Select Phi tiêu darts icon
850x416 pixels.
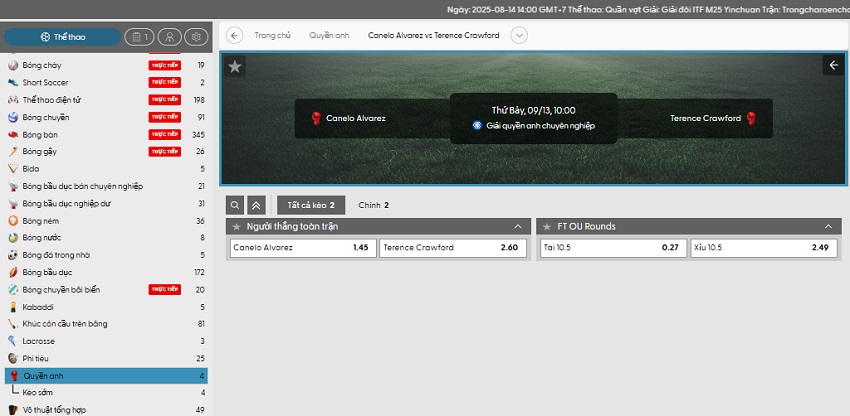(13, 359)
